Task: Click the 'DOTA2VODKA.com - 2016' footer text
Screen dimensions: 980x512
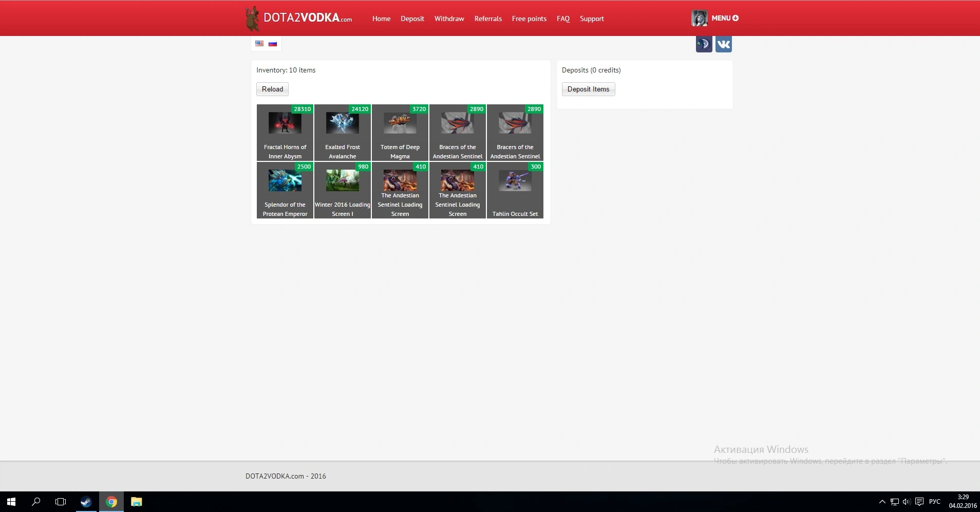Action: 286,476
